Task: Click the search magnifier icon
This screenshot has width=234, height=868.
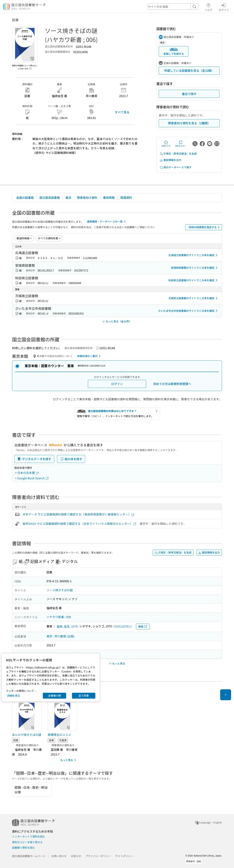Action: pyautogui.click(x=194, y=6)
